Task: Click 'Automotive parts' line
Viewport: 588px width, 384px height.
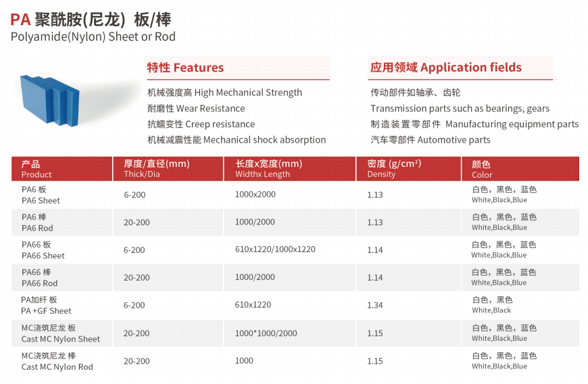Action: coord(431,140)
